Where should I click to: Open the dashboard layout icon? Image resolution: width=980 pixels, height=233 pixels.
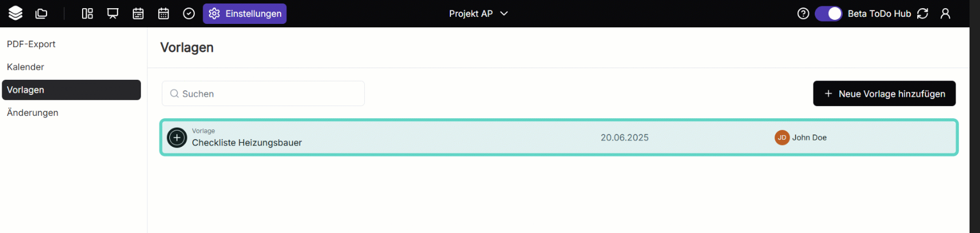click(87, 13)
